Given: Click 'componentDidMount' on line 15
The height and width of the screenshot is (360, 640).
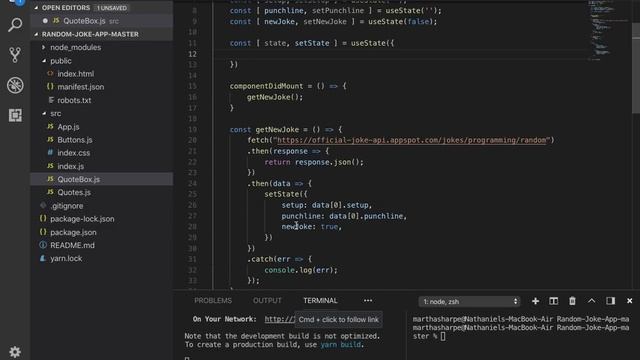Looking at the screenshot, I should pos(266,86).
